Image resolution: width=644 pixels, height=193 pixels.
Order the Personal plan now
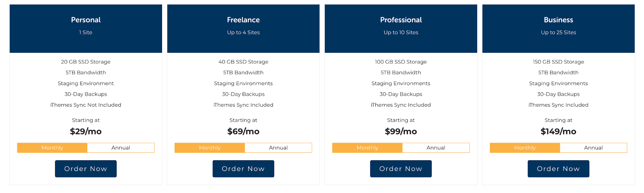tap(85, 169)
